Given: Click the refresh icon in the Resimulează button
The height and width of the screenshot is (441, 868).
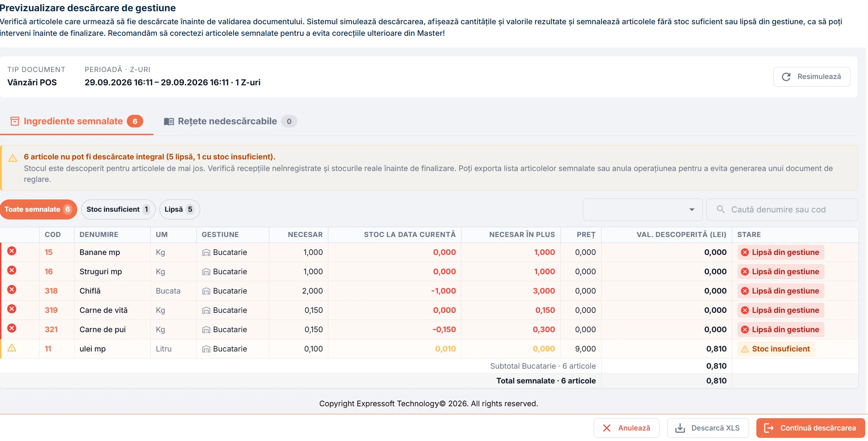Looking at the screenshot, I should click(x=786, y=77).
